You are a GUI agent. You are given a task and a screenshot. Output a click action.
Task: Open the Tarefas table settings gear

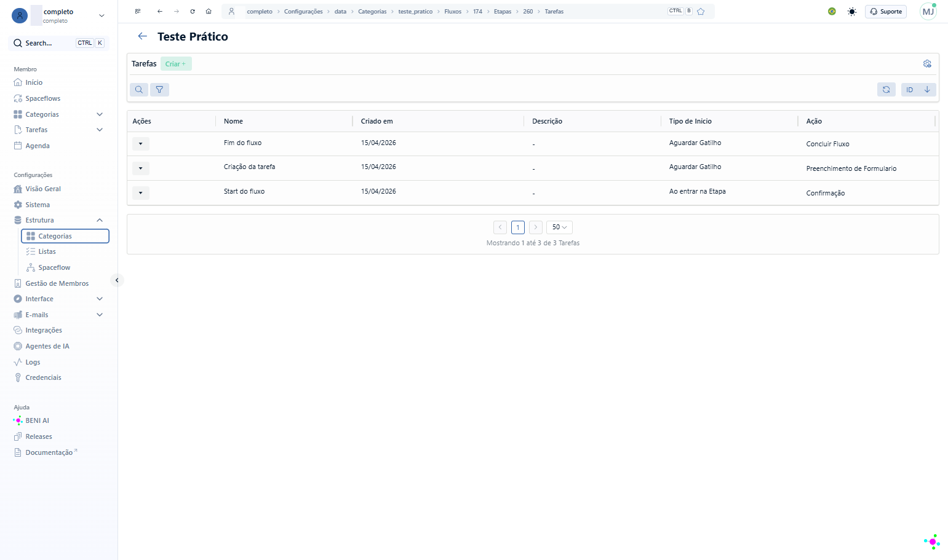click(x=927, y=64)
